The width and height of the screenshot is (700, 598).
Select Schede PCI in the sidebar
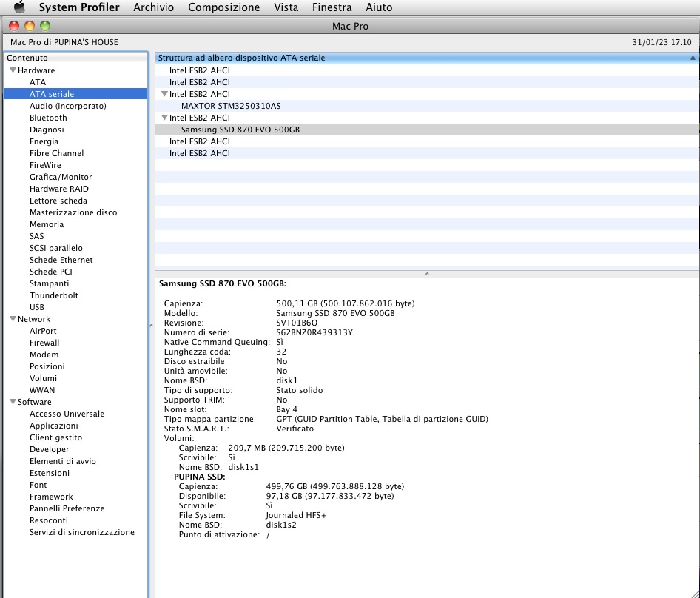[x=51, y=272]
